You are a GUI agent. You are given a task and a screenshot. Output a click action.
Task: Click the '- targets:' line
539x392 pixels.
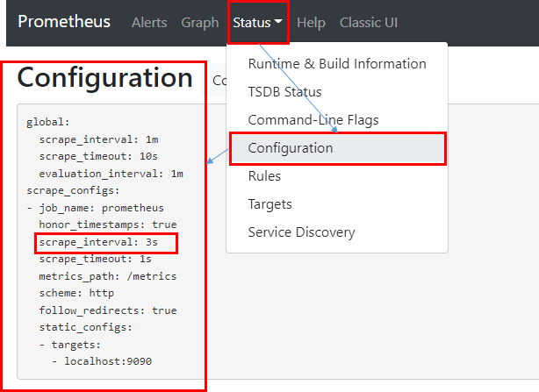click(x=70, y=345)
